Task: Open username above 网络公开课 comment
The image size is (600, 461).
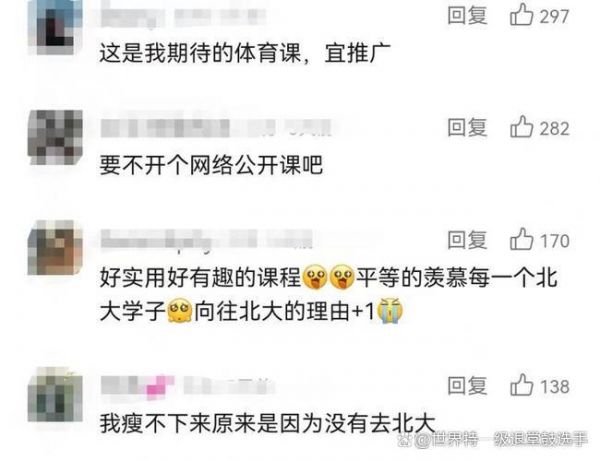Action: [216, 128]
